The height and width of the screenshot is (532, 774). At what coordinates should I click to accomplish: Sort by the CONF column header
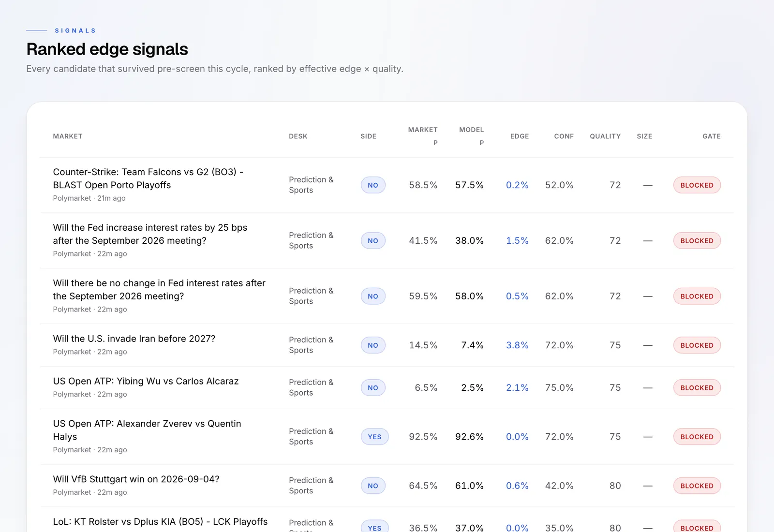(x=564, y=136)
